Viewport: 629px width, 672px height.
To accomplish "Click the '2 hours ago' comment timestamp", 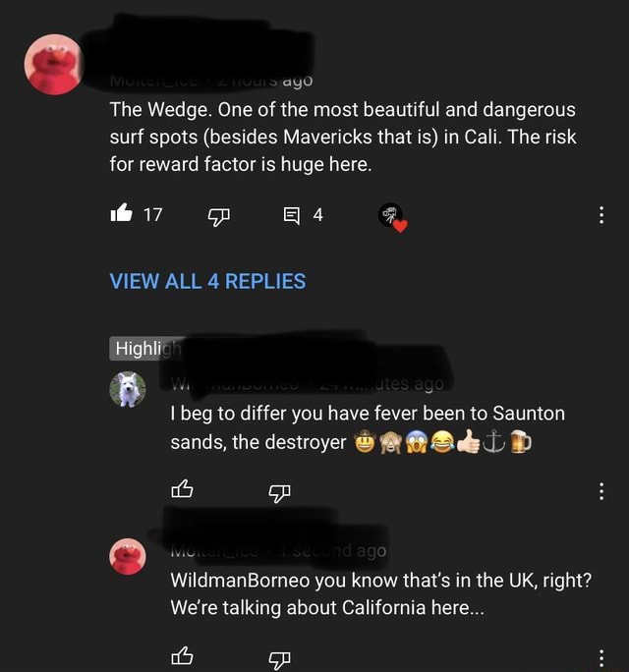I will [265, 81].
